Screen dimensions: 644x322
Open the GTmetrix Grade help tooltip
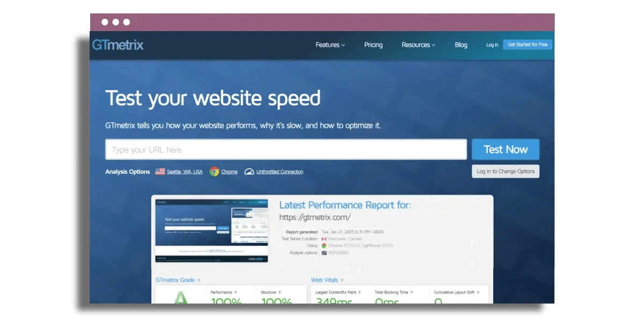tap(199, 279)
